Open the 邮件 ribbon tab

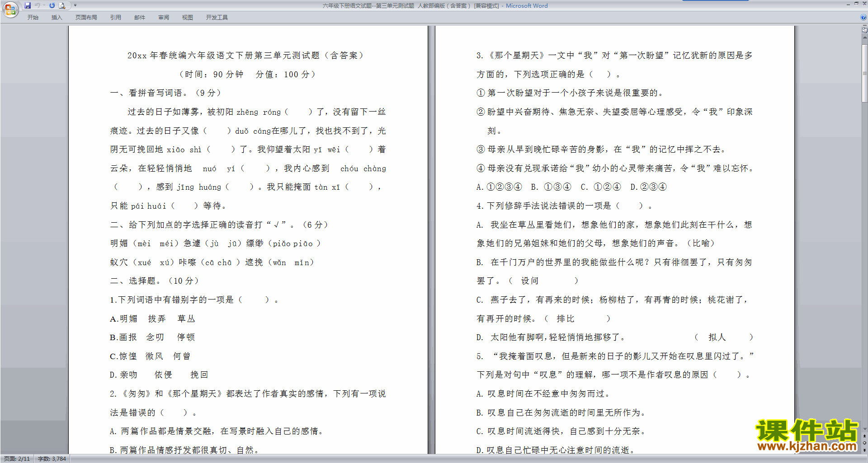(140, 17)
